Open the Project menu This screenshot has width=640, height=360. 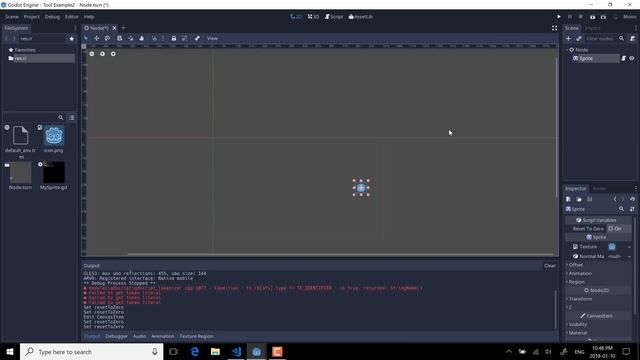31,17
